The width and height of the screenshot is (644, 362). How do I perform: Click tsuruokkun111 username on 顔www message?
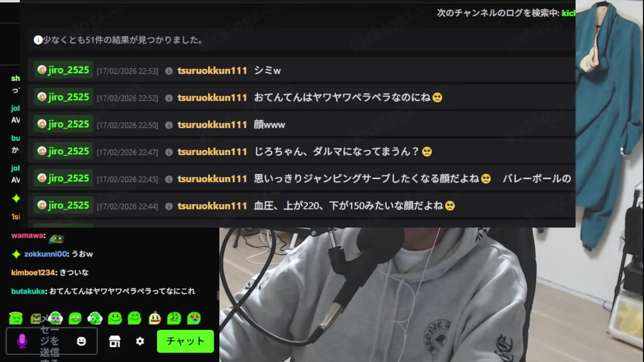click(x=212, y=125)
